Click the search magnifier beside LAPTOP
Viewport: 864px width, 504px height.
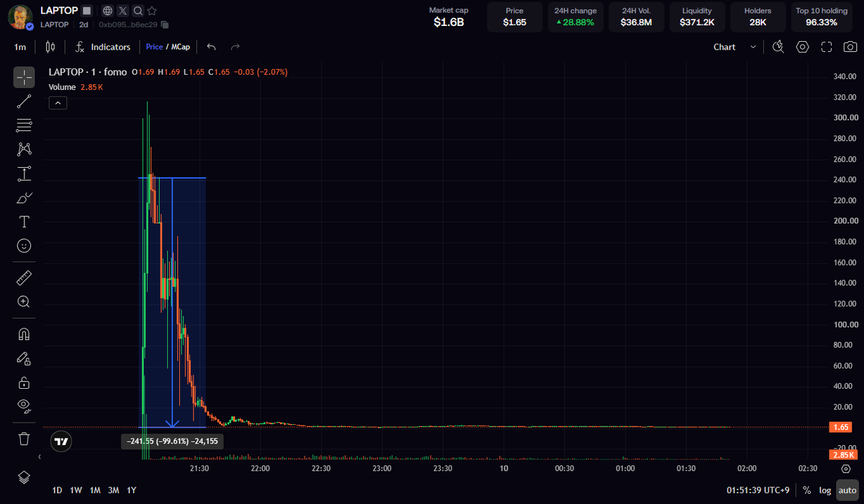click(x=137, y=11)
